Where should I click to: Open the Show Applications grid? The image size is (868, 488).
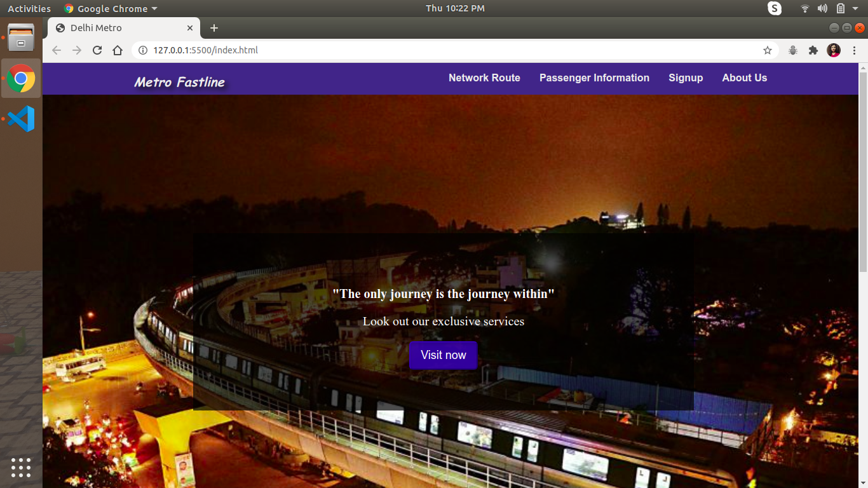(21, 468)
